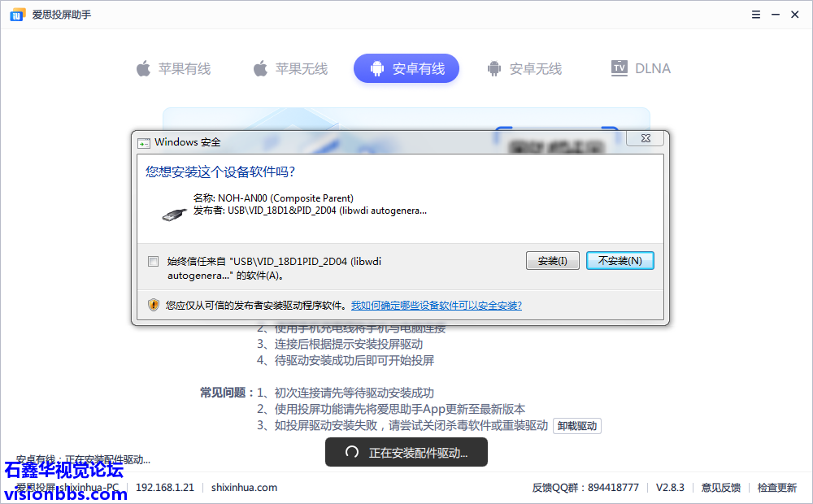813x504 pixels.
Task: Close the 爱思投屏助手 window
Action: coord(795,15)
